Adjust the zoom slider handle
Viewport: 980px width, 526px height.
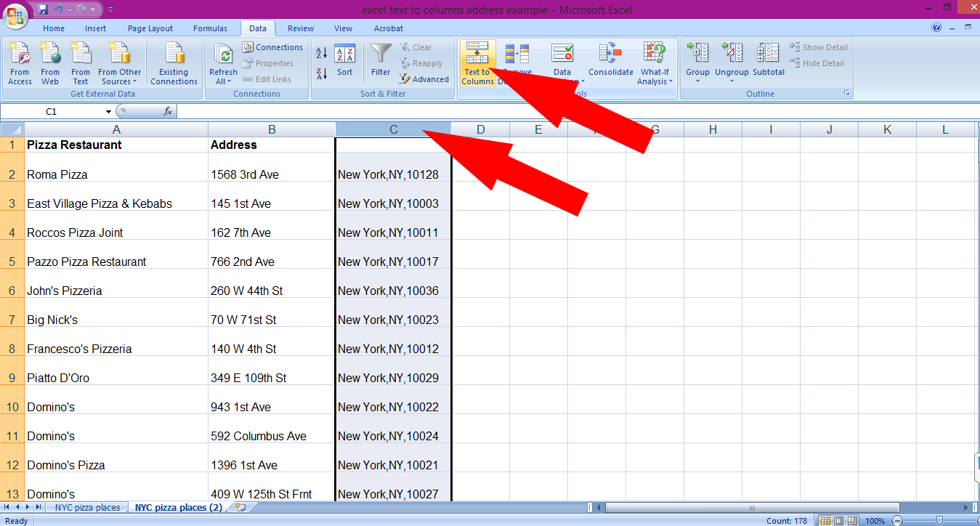pos(939,521)
